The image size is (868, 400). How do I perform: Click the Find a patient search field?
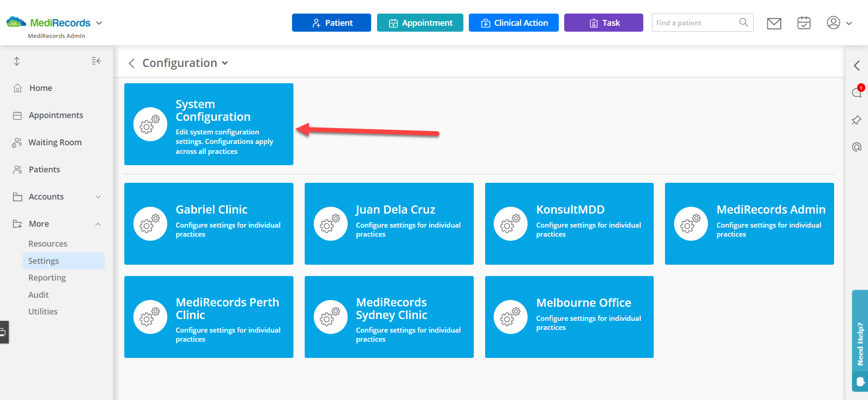tap(703, 23)
